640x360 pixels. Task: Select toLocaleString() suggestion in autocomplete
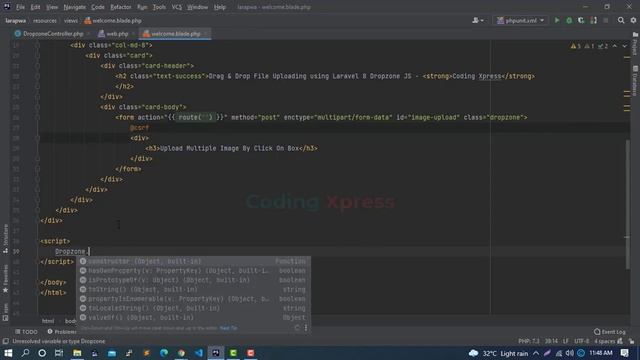click(x=193, y=308)
